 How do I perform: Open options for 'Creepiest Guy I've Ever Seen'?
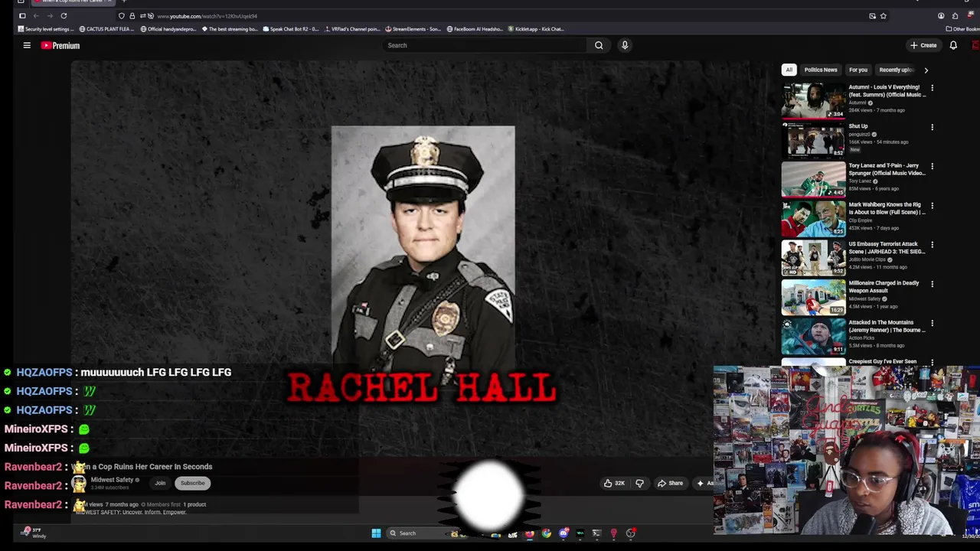pyautogui.click(x=932, y=362)
